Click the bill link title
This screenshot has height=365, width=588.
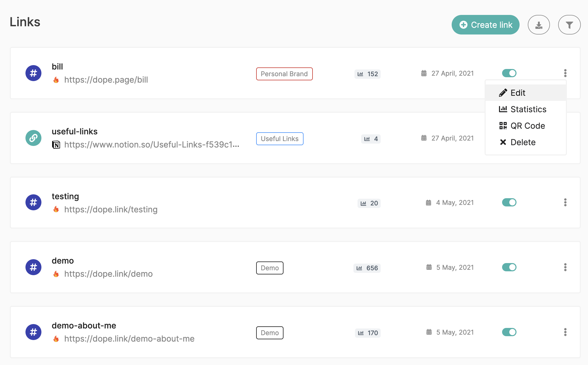pyautogui.click(x=57, y=66)
